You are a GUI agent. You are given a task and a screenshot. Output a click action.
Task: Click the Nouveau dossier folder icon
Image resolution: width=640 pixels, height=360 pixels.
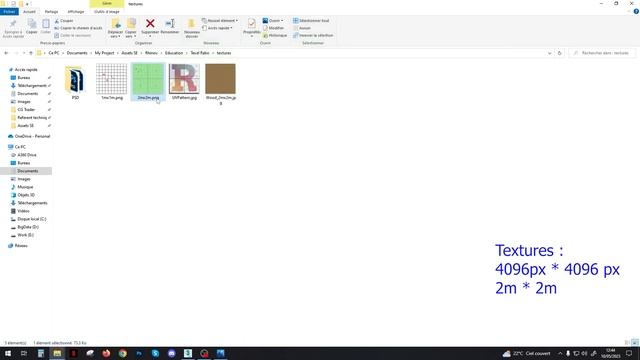(191, 24)
